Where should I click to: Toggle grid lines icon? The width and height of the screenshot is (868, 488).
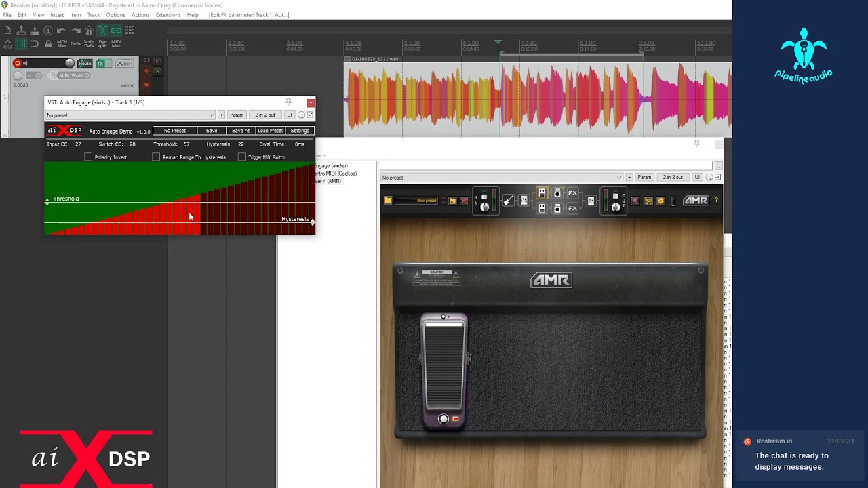point(21,44)
